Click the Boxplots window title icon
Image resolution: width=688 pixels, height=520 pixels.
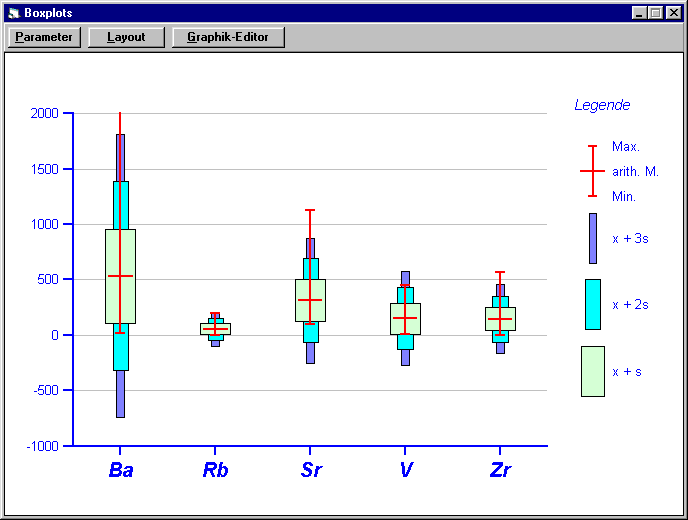point(14,13)
